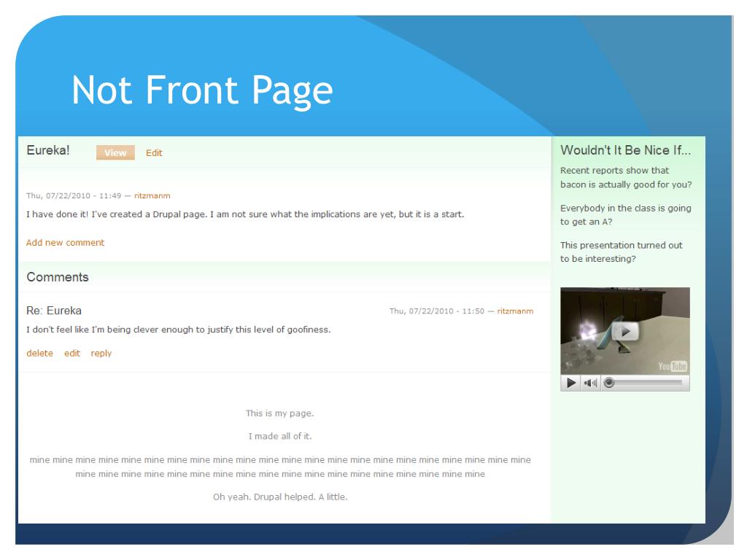Click the footer text 'I made all of it.'
This screenshot has height=560, width=747.
pyautogui.click(x=280, y=436)
